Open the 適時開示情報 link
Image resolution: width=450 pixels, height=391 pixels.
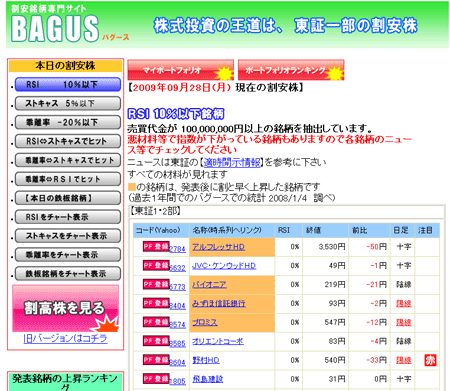pyautogui.click(x=232, y=162)
